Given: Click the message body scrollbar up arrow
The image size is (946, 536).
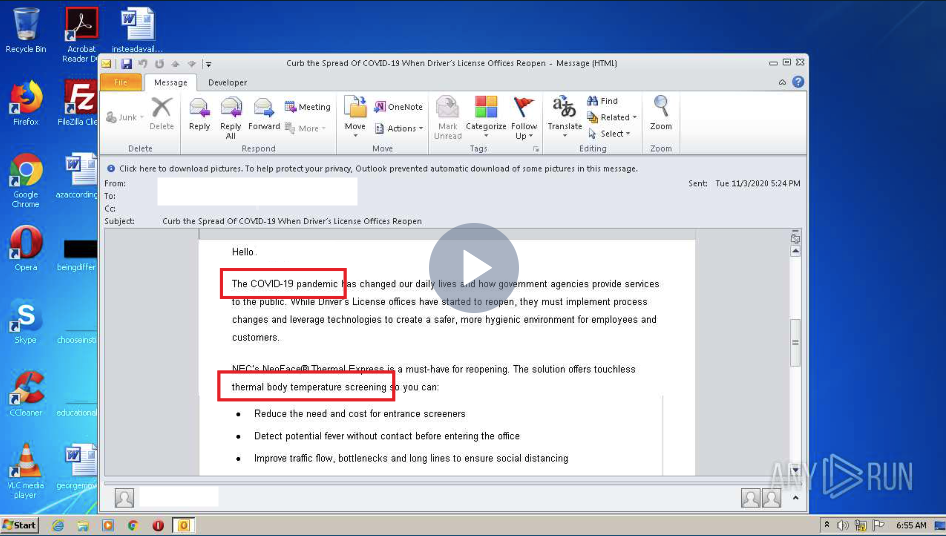Looking at the screenshot, I should [x=795, y=251].
